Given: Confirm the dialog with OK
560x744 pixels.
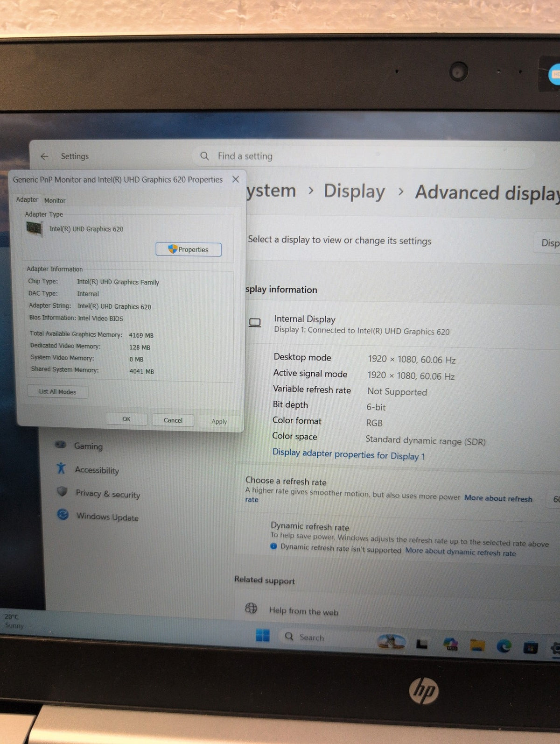Looking at the screenshot, I should 126,419.
